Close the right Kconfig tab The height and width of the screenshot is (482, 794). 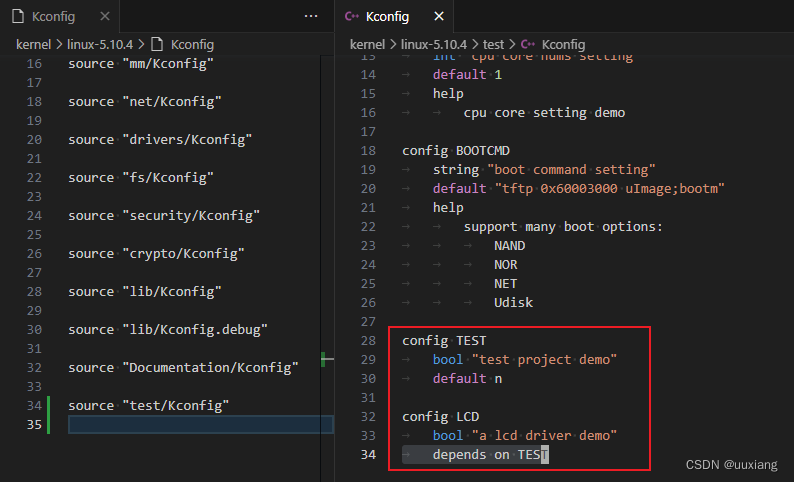tap(439, 16)
